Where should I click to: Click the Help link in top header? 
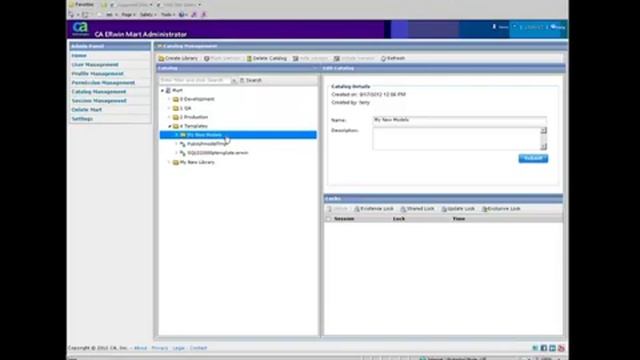tap(558, 27)
